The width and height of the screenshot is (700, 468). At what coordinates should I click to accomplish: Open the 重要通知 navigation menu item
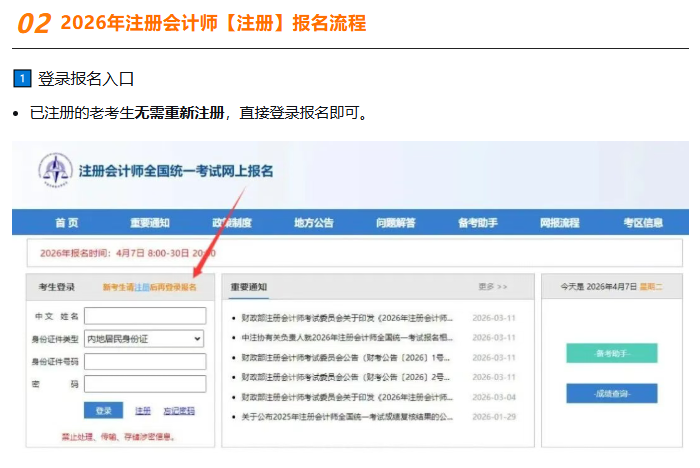(x=149, y=222)
